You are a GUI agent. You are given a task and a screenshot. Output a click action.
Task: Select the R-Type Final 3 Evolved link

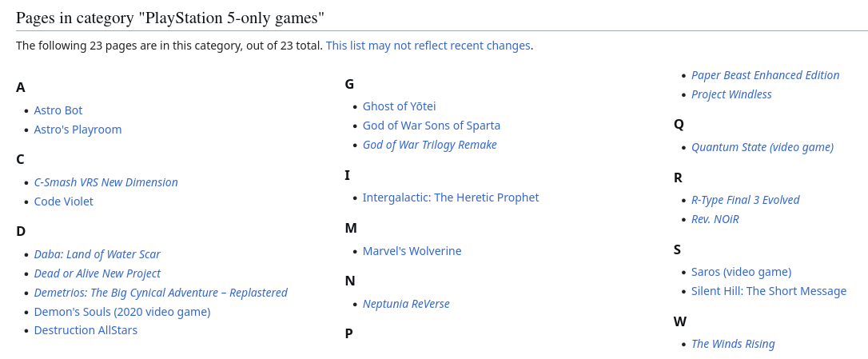(745, 200)
